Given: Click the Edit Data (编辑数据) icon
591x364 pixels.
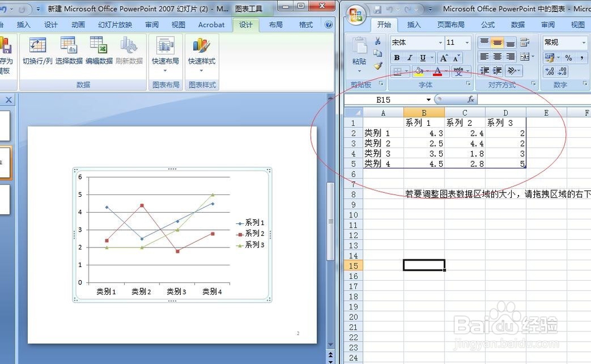Looking at the screenshot, I should pyautogui.click(x=99, y=45).
